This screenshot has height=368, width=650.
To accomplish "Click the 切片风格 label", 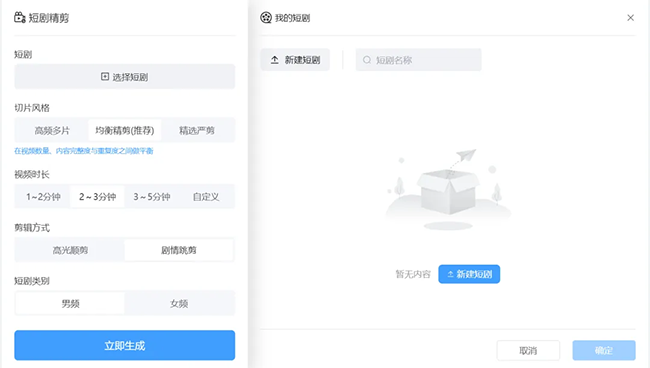I will point(32,108).
